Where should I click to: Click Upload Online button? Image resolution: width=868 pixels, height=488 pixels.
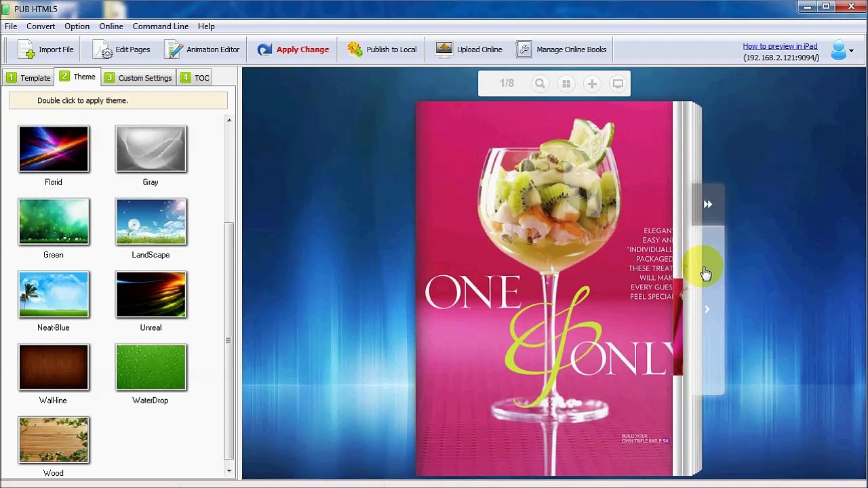point(469,49)
